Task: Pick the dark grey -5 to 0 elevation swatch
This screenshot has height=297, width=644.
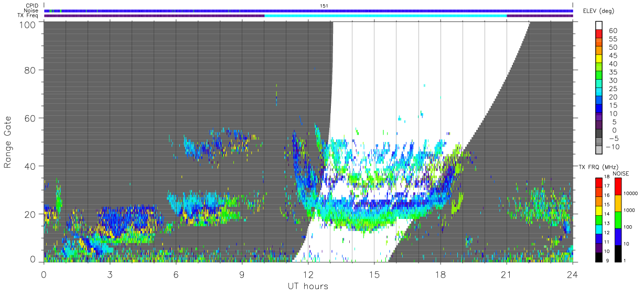Action: [x=599, y=134]
